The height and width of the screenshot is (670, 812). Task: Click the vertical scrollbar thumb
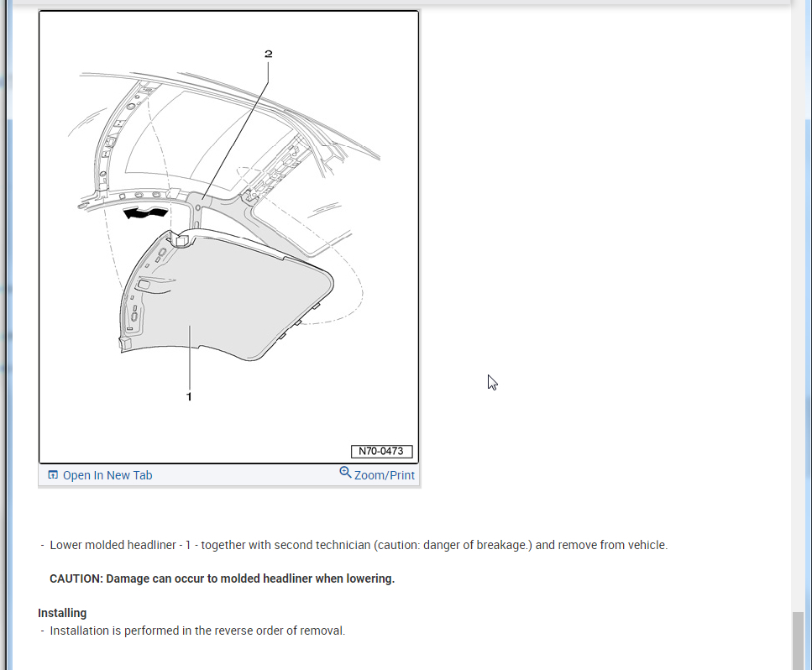pos(798,641)
